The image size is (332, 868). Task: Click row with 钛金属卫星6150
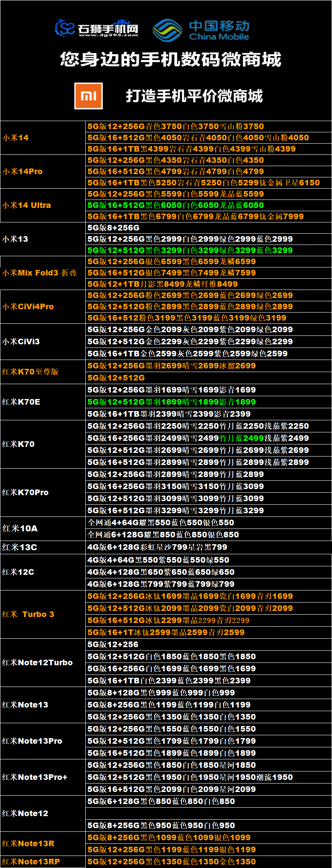tap(208, 183)
